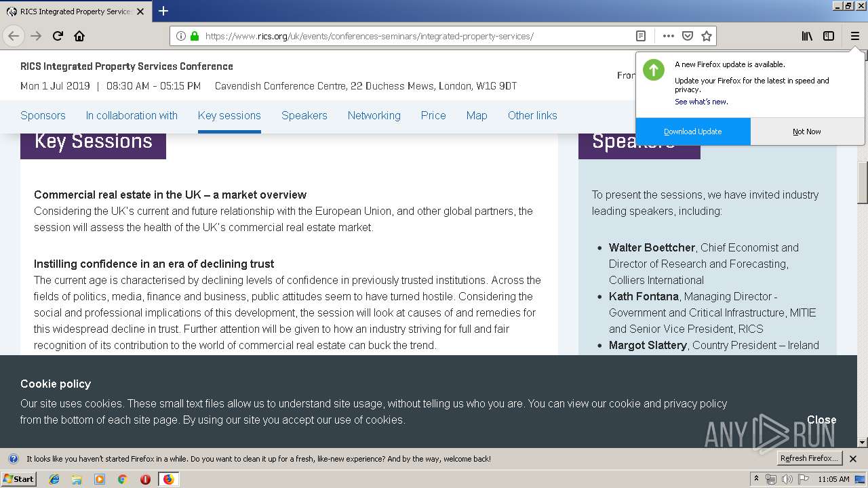Click the Instilling confidence session title

[154, 264]
